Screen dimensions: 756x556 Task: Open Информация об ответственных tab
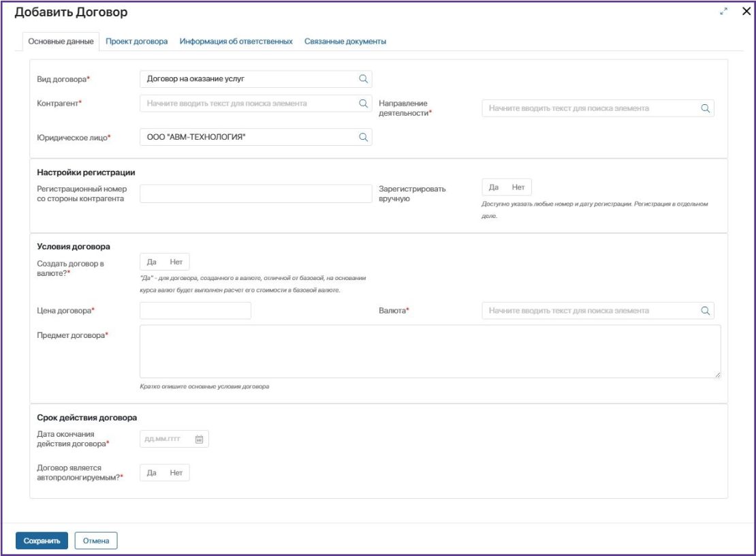click(x=236, y=42)
